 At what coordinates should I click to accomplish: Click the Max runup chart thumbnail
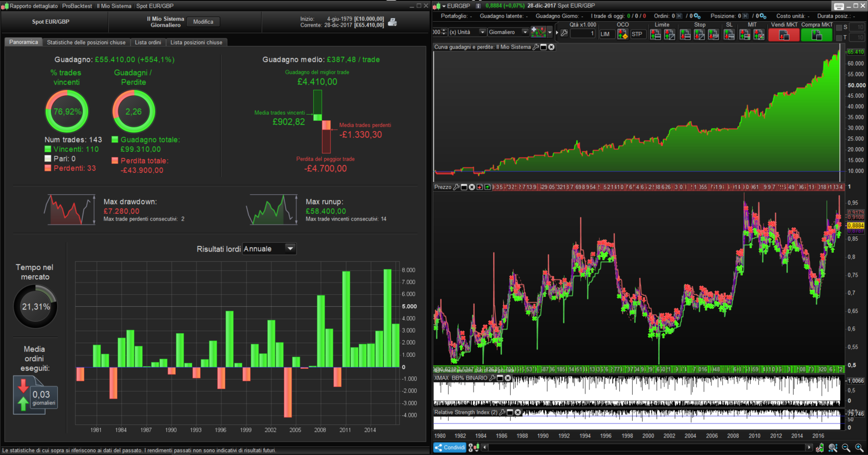pos(272,210)
